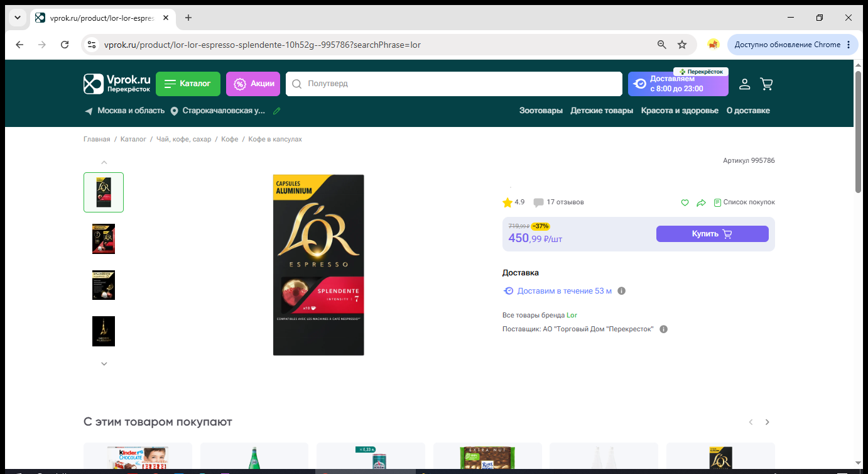Go back to the previous page
The image size is (868, 474).
[19, 45]
